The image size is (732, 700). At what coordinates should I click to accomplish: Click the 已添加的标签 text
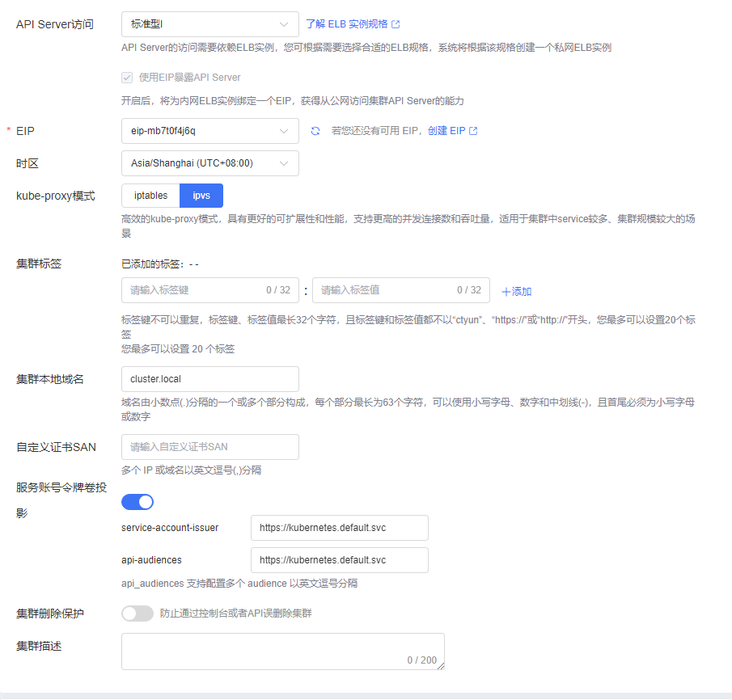click(x=160, y=264)
